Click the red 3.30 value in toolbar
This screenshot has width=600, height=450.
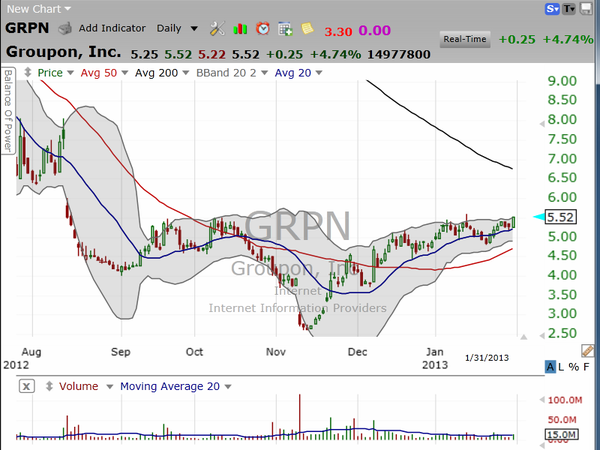click(x=338, y=31)
